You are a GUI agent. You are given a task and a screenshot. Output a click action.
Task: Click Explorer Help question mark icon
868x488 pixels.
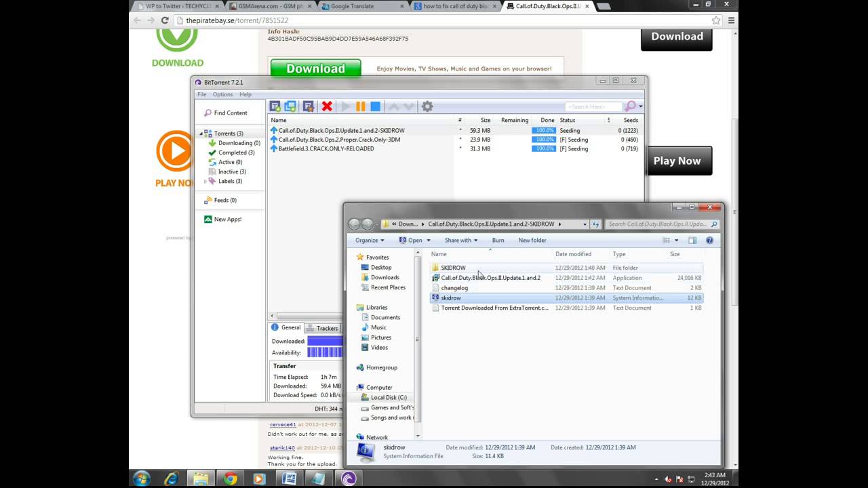709,240
